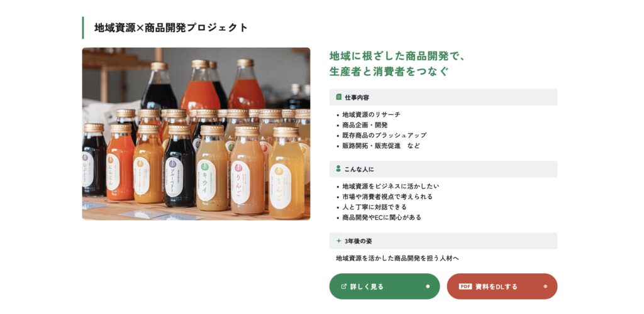The height and width of the screenshot is (314, 644).
Task: Click the document icon beside 仕事内容
Action: (x=338, y=97)
